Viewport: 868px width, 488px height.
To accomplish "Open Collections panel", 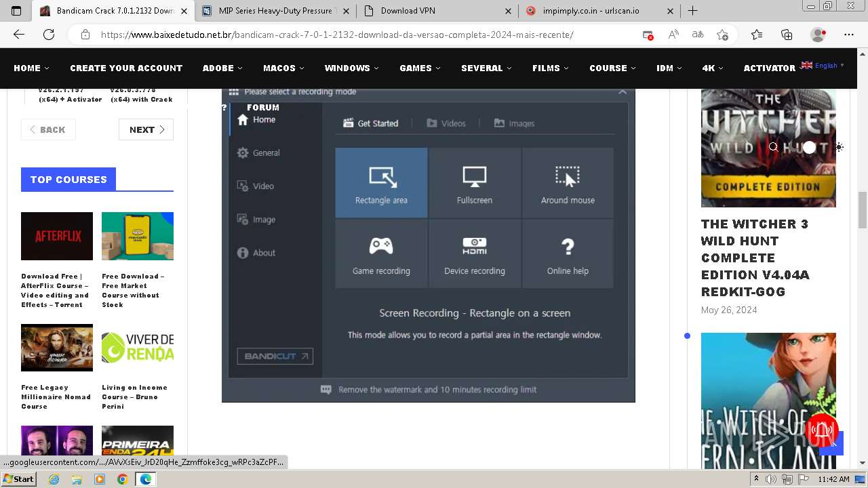I will coord(787,35).
